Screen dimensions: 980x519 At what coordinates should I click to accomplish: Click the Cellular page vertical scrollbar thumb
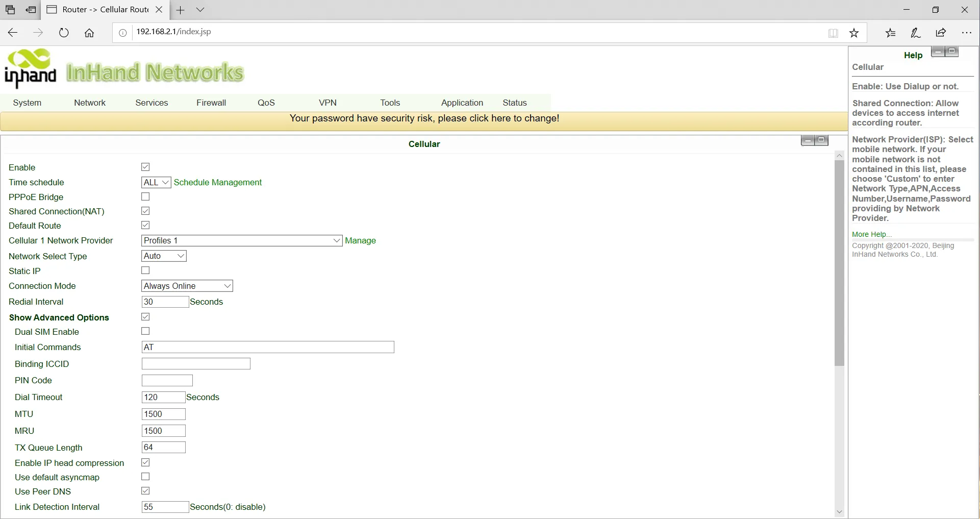pyautogui.click(x=839, y=263)
